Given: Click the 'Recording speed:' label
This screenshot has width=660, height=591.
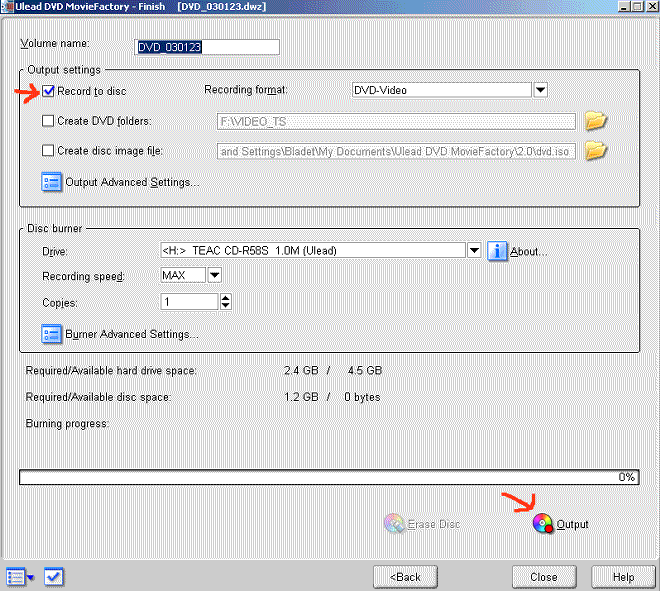Looking at the screenshot, I should click(83, 277).
